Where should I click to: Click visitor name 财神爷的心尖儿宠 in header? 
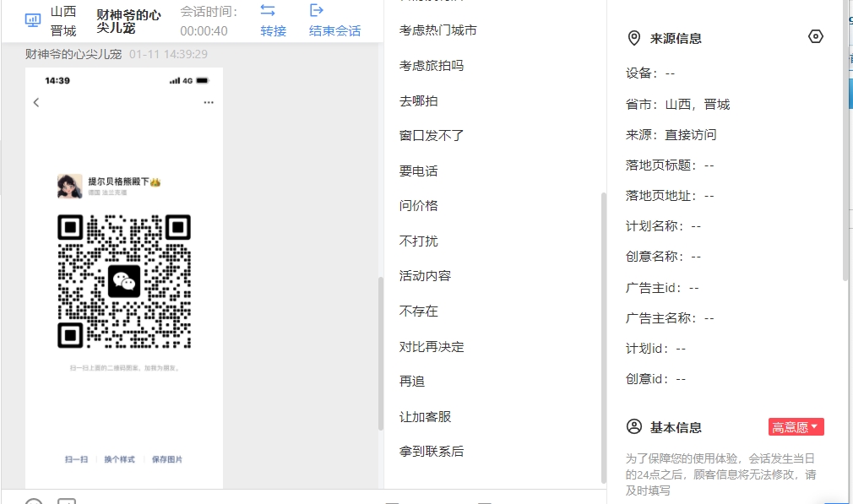pyautogui.click(x=128, y=21)
